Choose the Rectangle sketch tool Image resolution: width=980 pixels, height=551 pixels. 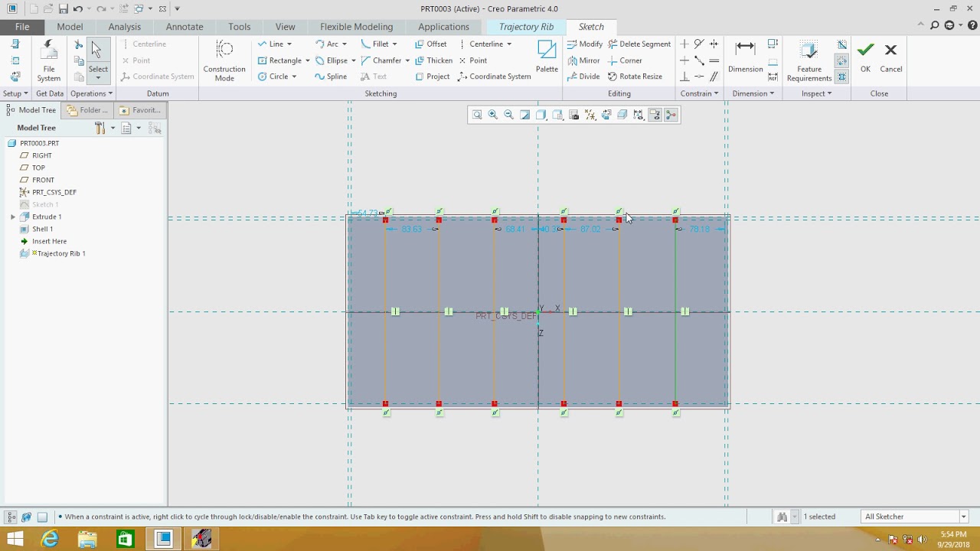279,60
